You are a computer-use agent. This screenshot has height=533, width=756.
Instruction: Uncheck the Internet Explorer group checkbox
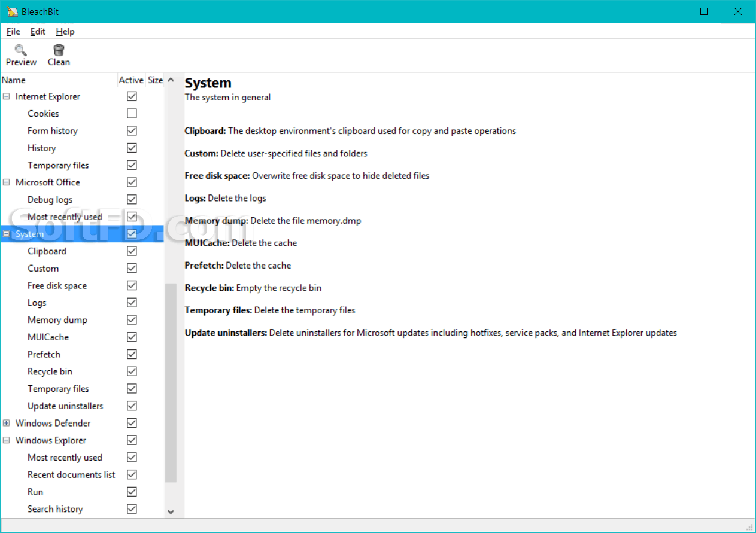pos(132,96)
